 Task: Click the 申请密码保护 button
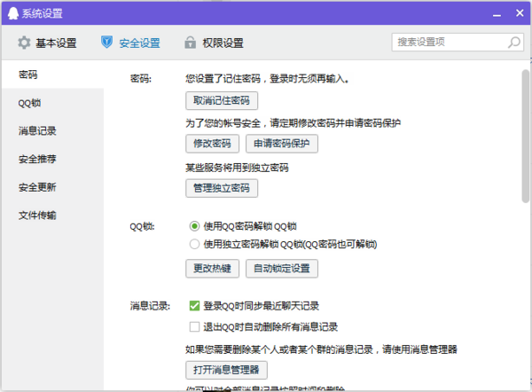[281, 144]
